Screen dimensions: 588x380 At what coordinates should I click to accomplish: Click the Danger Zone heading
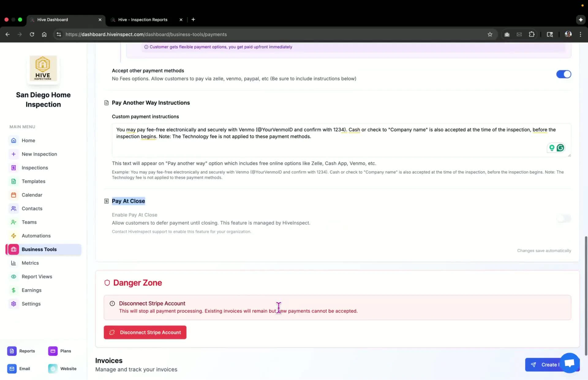(x=138, y=283)
